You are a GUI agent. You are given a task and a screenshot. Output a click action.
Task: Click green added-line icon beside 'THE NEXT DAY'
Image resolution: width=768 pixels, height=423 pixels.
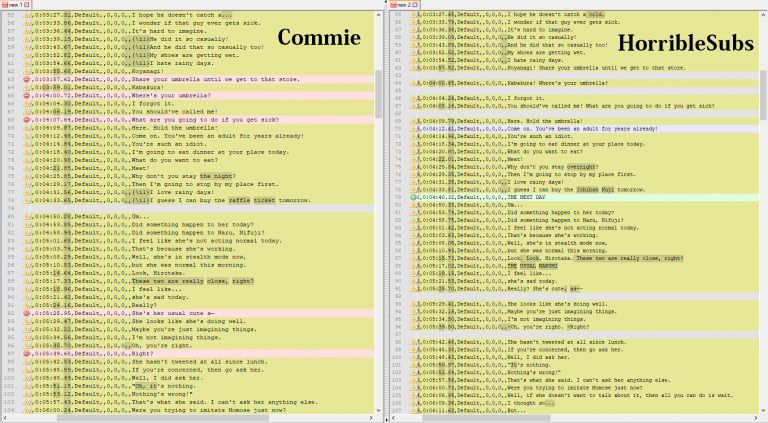(413, 197)
